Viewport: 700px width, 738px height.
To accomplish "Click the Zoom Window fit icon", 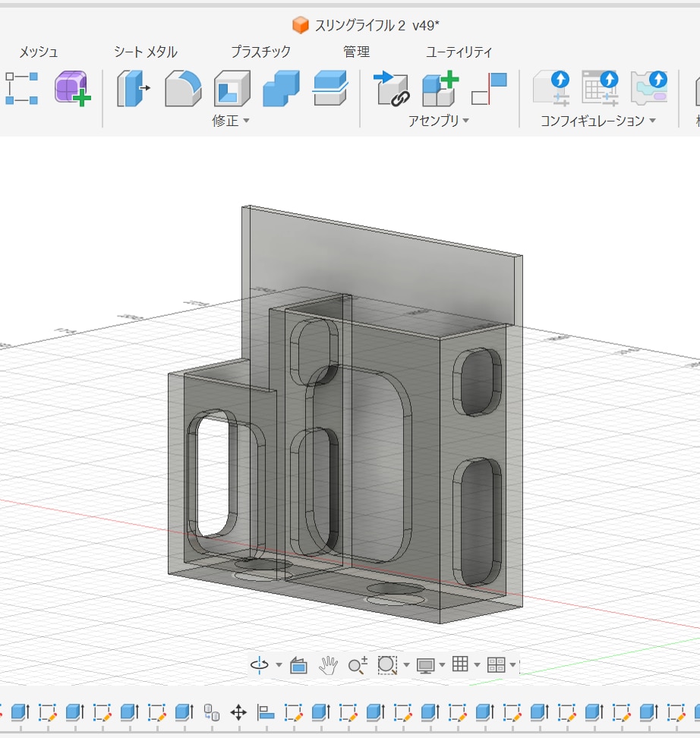I will 387,665.
